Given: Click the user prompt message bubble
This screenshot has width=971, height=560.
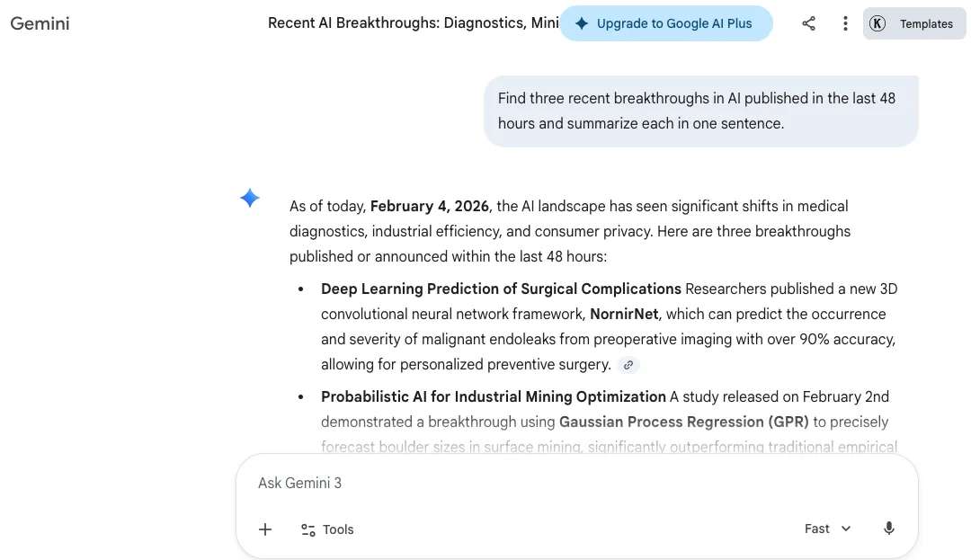Looking at the screenshot, I should coord(701,111).
